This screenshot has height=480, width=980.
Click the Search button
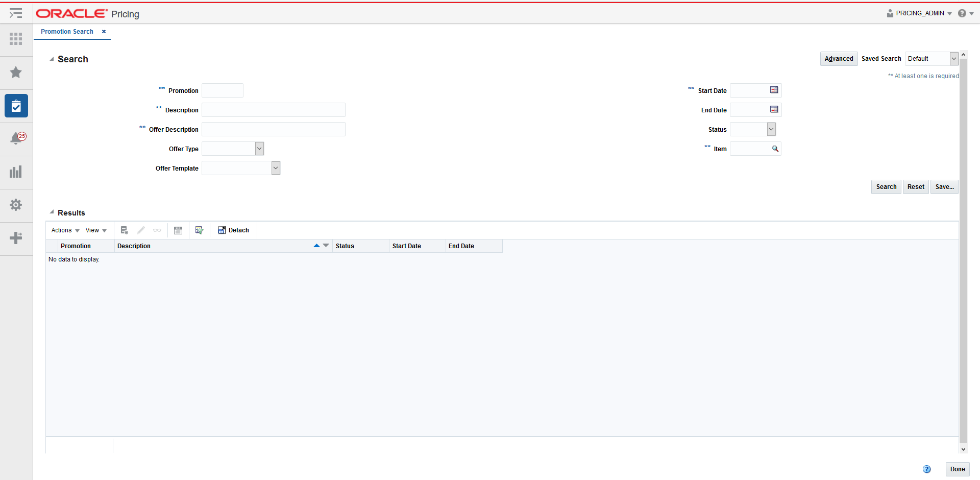click(x=886, y=186)
